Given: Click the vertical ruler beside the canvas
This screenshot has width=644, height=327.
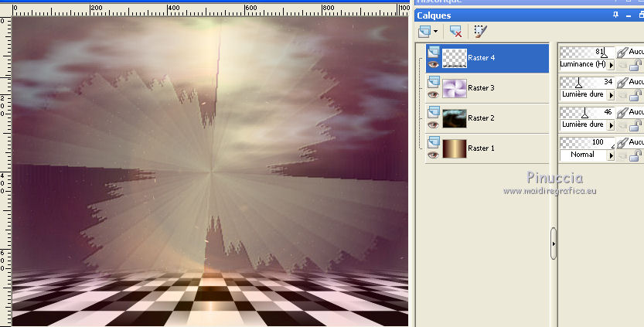Looking at the screenshot, I should pyautogui.click(x=5, y=171).
